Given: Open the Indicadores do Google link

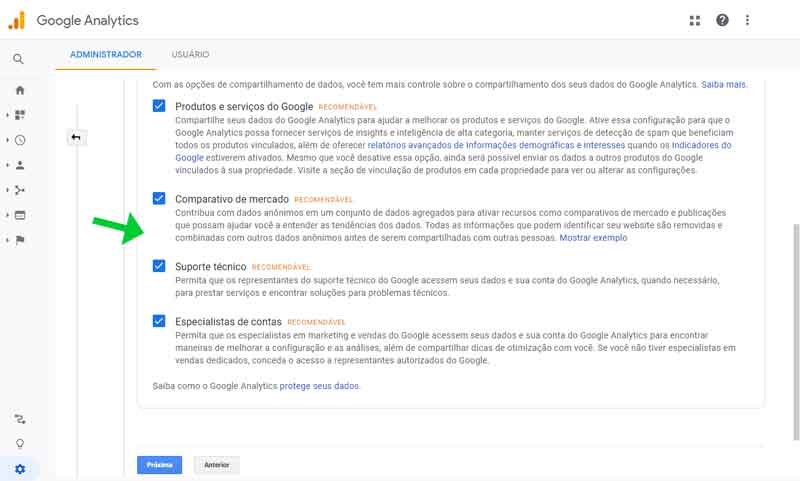Looking at the screenshot, I should [x=702, y=145].
